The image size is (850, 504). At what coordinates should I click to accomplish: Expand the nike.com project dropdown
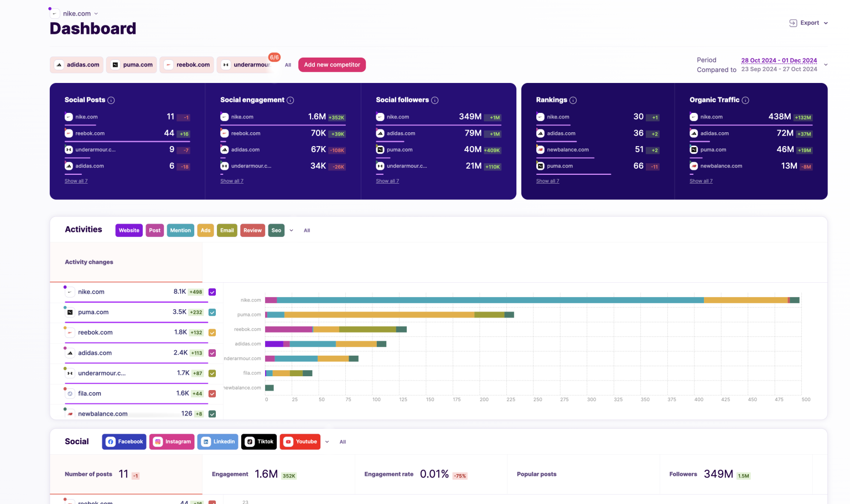[x=95, y=13]
